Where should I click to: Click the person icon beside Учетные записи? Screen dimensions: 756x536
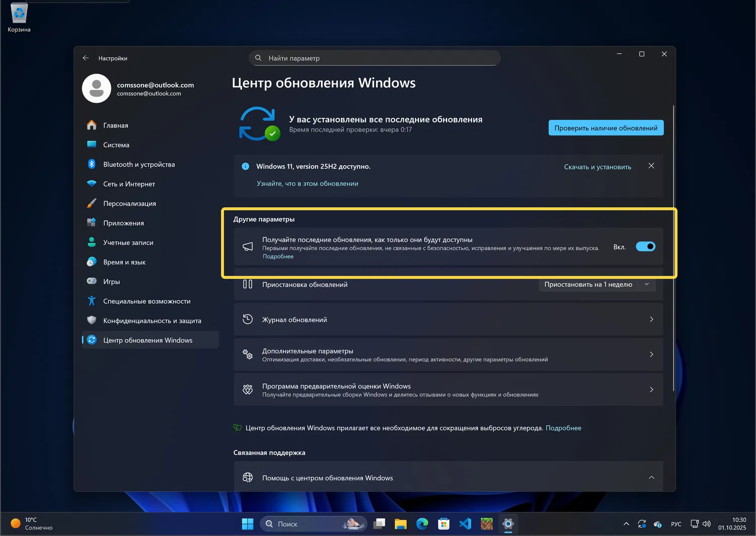point(92,242)
